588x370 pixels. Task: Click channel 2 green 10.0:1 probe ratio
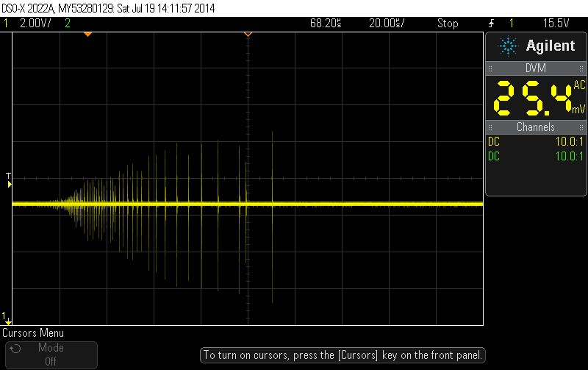[569, 156]
